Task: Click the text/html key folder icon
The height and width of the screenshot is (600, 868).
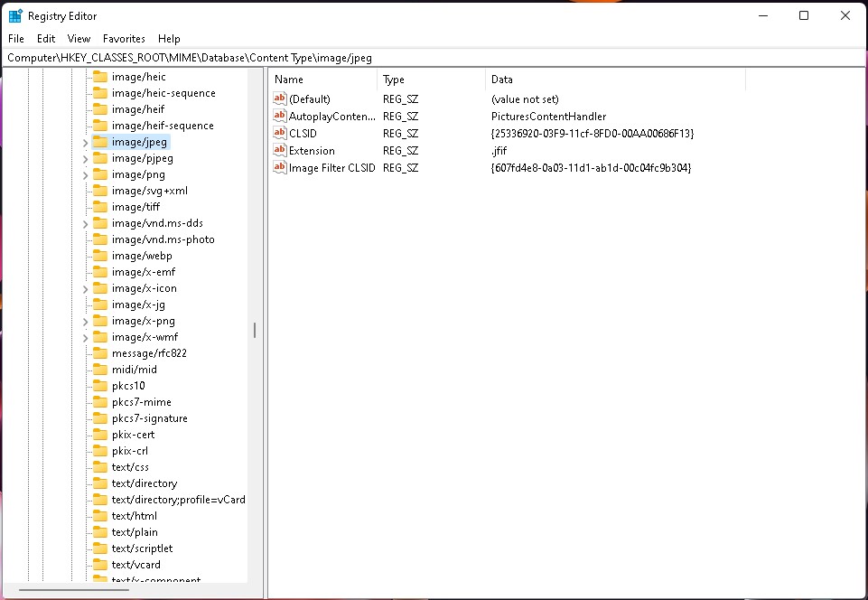Action: pos(100,516)
